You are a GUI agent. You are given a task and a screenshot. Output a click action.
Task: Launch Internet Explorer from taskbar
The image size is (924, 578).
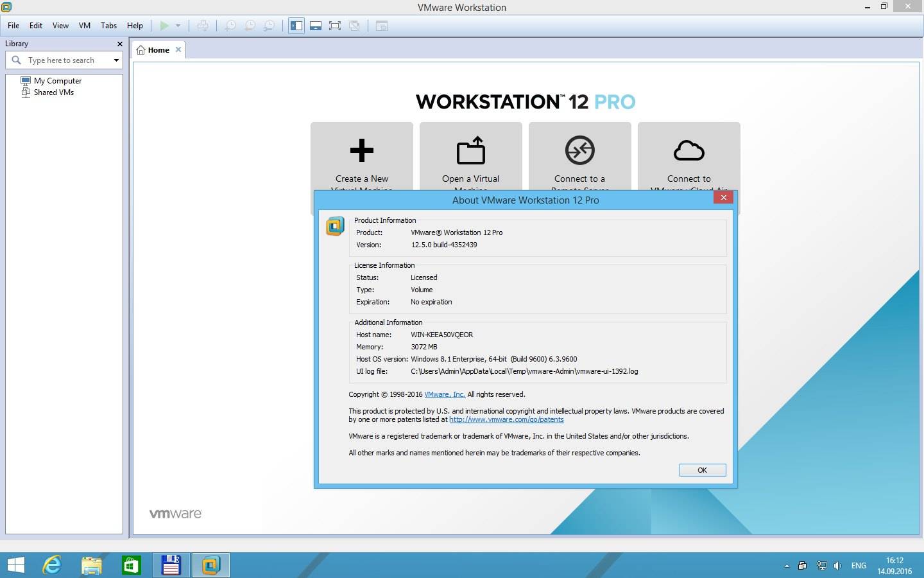click(52, 565)
